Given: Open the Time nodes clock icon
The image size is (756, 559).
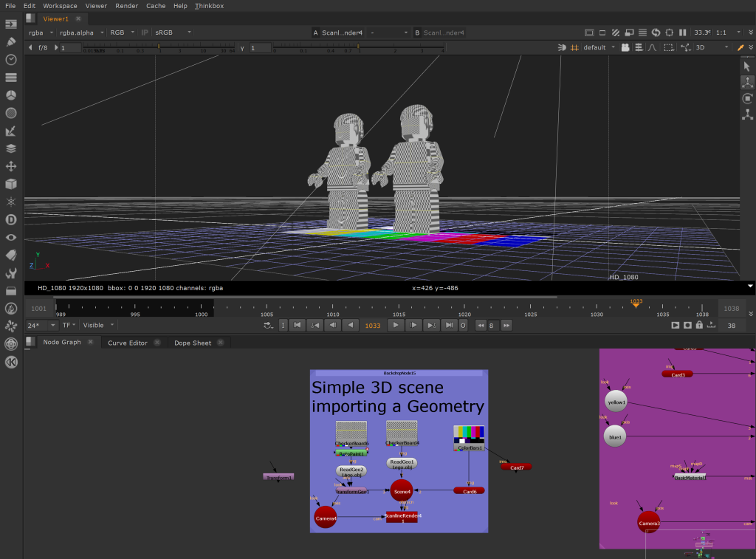Looking at the screenshot, I should click(10, 60).
